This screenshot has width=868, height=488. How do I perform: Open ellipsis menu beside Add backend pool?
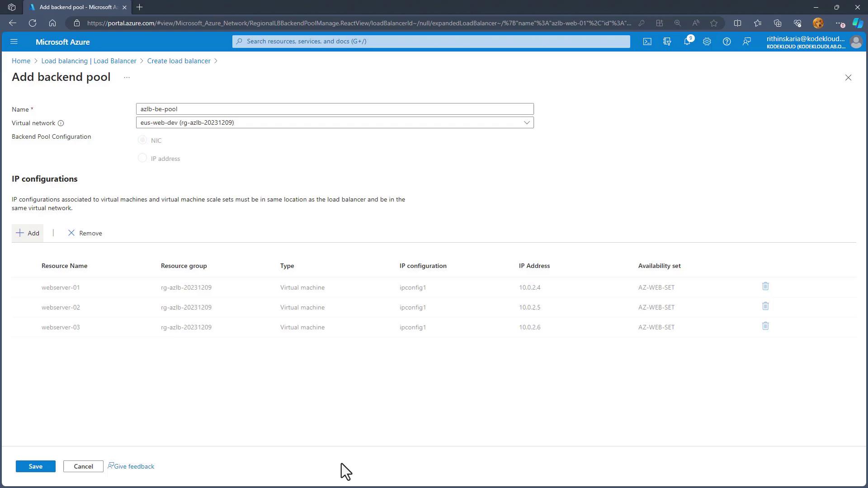127,78
